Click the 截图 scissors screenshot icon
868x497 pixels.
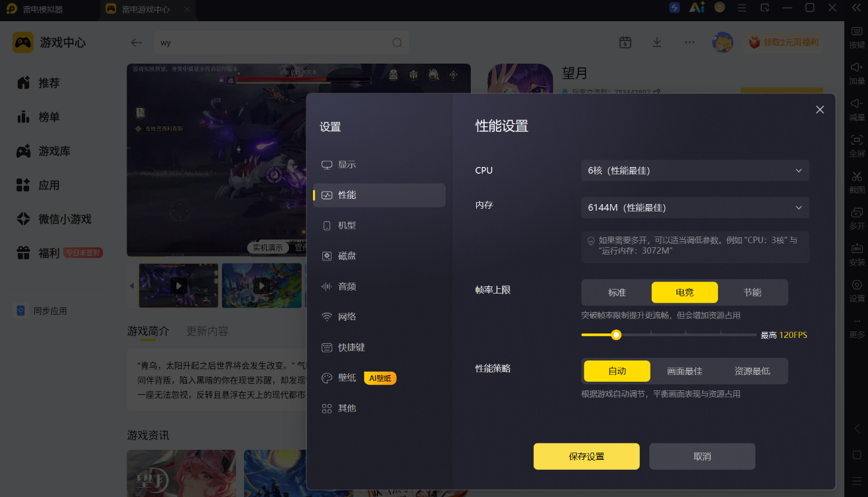coord(857,176)
